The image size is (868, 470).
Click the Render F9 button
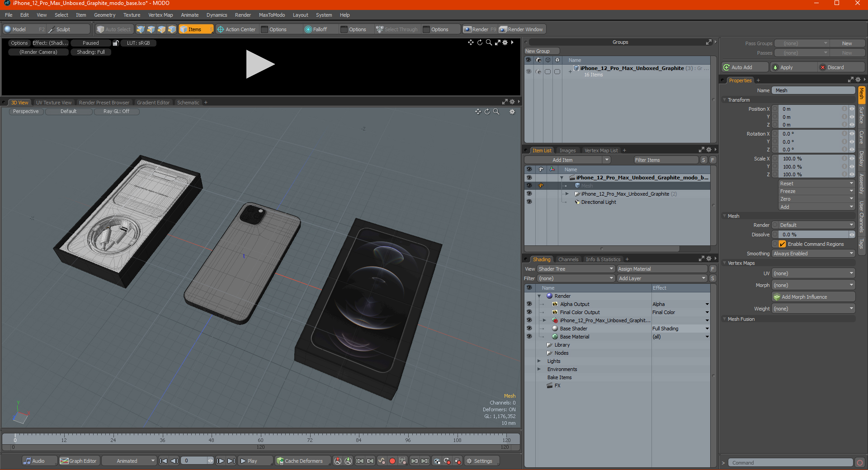[480, 29]
